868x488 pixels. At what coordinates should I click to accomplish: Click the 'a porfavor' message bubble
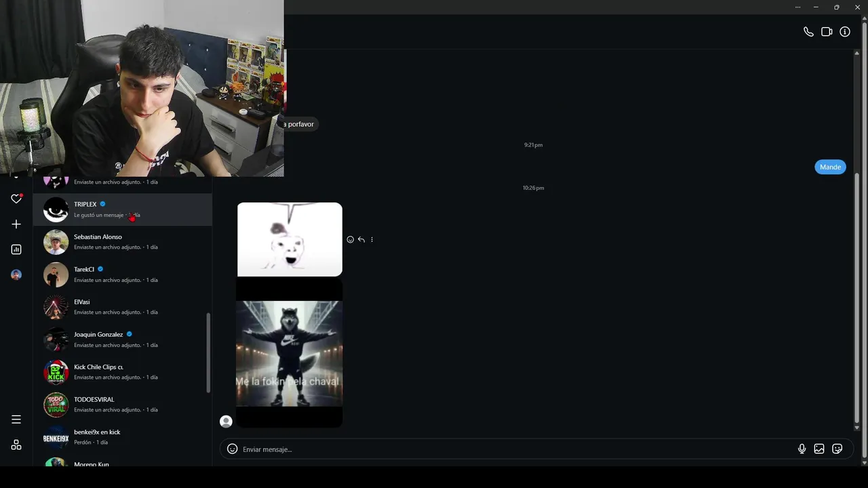point(300,124)
